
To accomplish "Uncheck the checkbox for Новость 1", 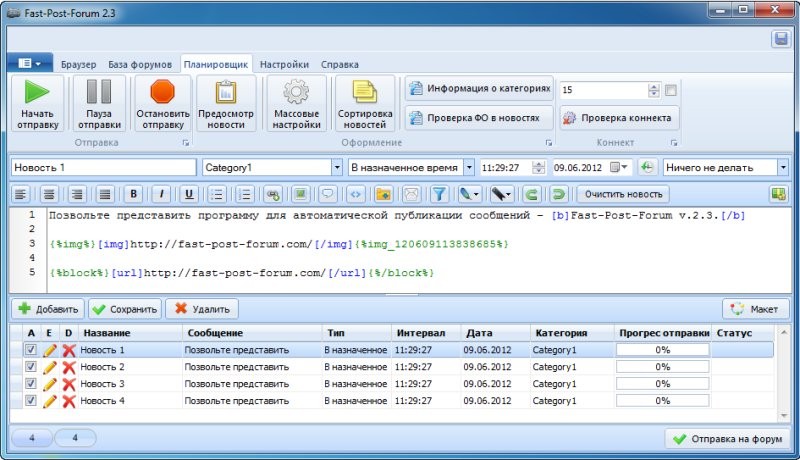I will (31, 350).
